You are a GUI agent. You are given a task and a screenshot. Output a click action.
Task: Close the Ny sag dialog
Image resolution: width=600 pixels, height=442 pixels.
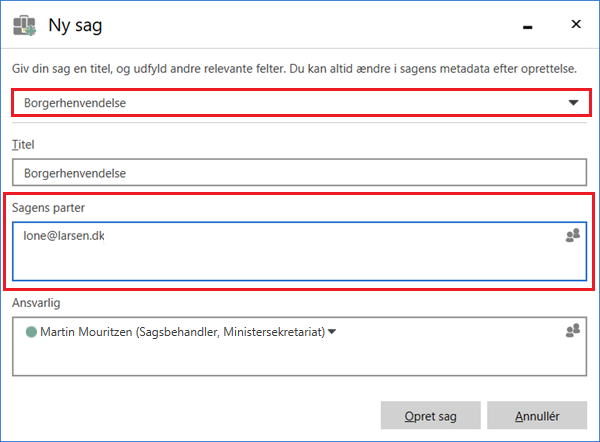tap(576, 24)
